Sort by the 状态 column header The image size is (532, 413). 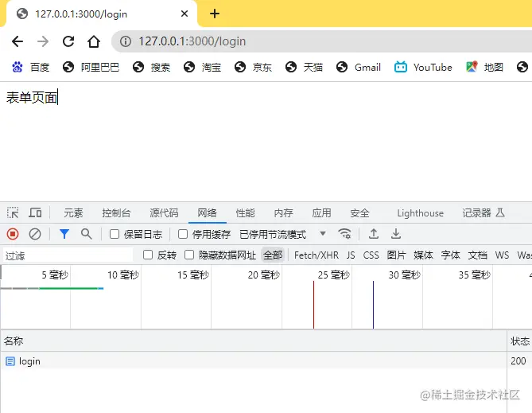(520, 341)
